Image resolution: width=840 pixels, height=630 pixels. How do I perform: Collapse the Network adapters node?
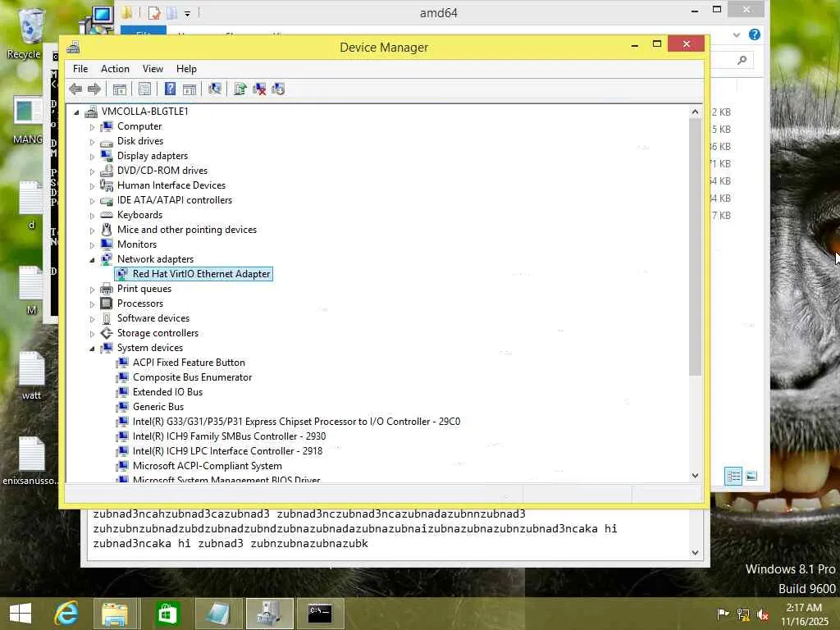pos(92,260)
